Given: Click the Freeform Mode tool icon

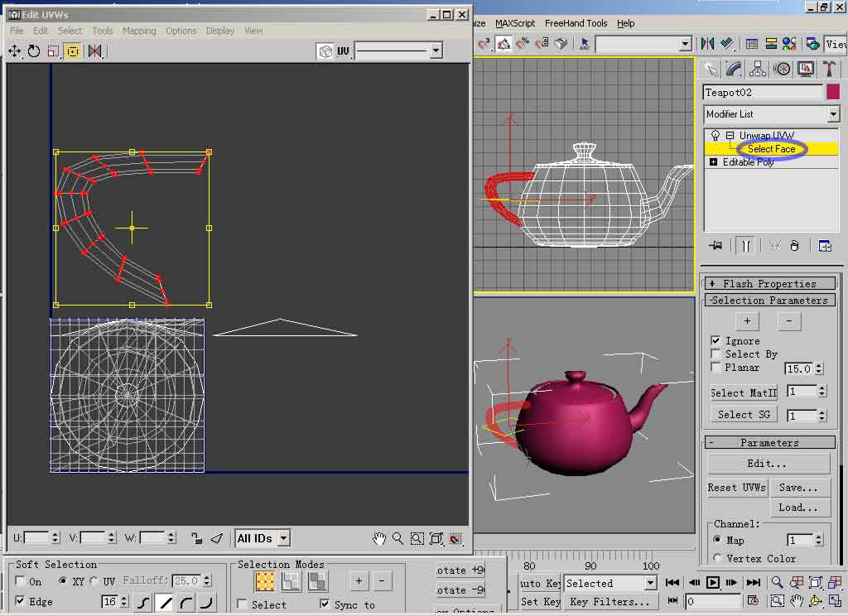Looking at the screenshot, I should [72, 51].
